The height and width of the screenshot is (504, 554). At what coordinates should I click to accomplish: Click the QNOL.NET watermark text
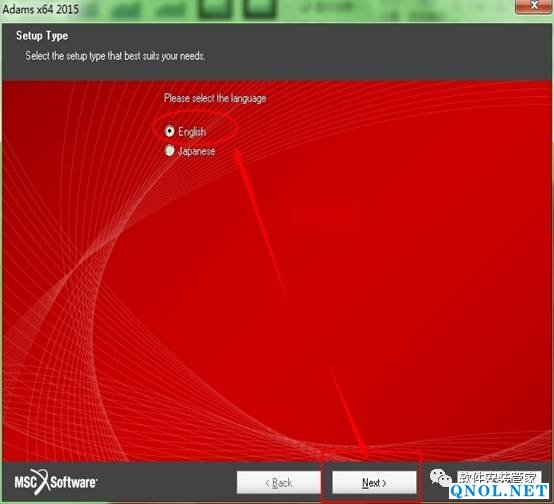click(x=499, y=491)
